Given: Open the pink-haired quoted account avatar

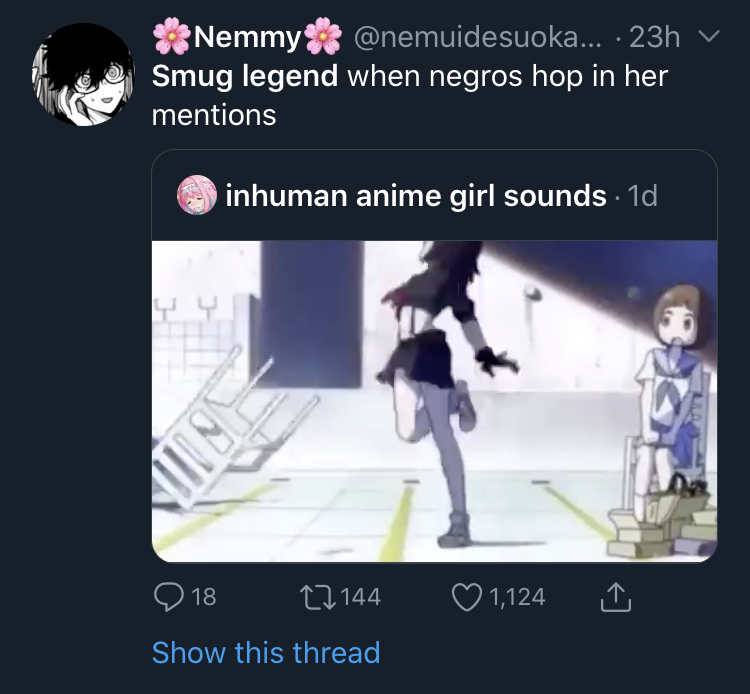Looking at the screenshot, I should click(197, 195).
